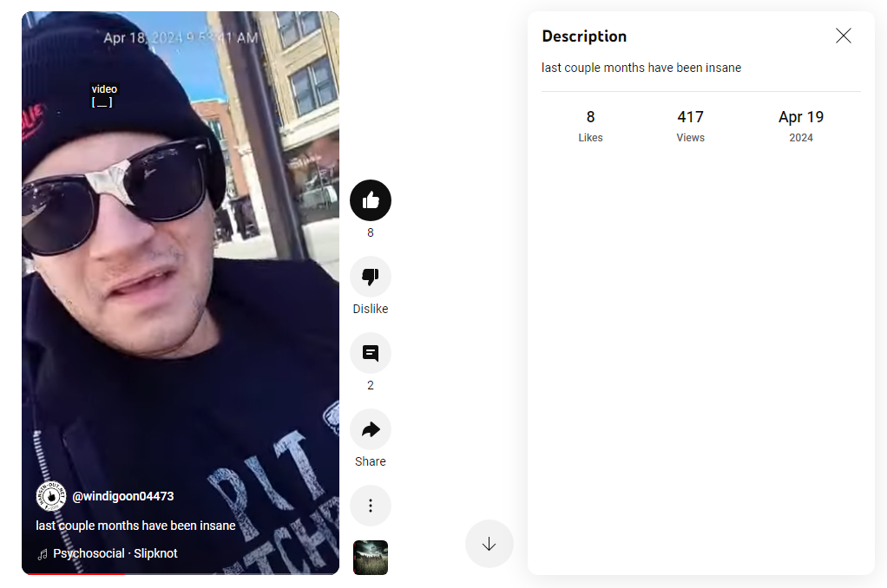The width and height of the screenshot is (887, 588).
Task: Click the Share arrow icon
Action: (371, 429)
